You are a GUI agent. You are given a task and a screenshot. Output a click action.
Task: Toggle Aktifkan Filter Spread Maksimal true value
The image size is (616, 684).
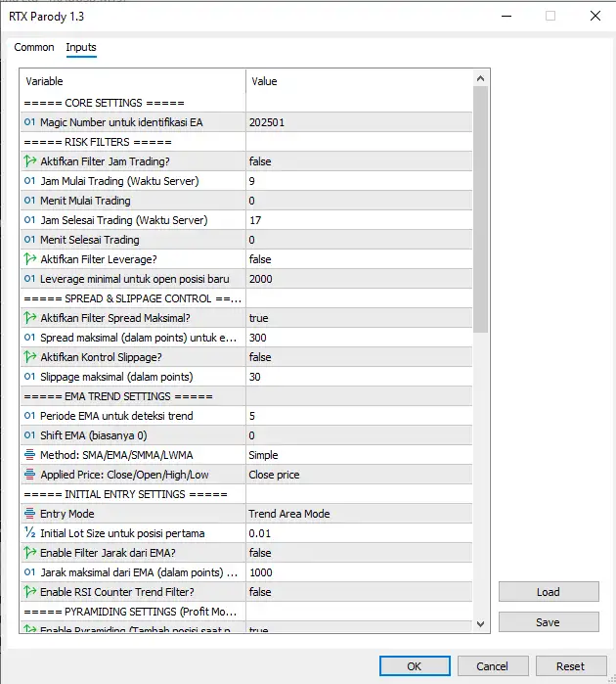[x=358, y=318]
